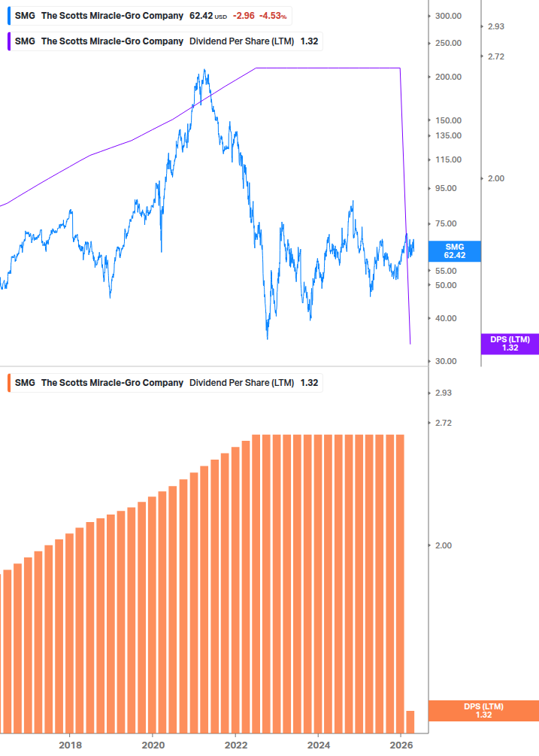Click the purple DPS (LTM) 1.32 axis tag
Image resolution: width=539 pixels, height=756 pixels.
click(x=510, y=344)
